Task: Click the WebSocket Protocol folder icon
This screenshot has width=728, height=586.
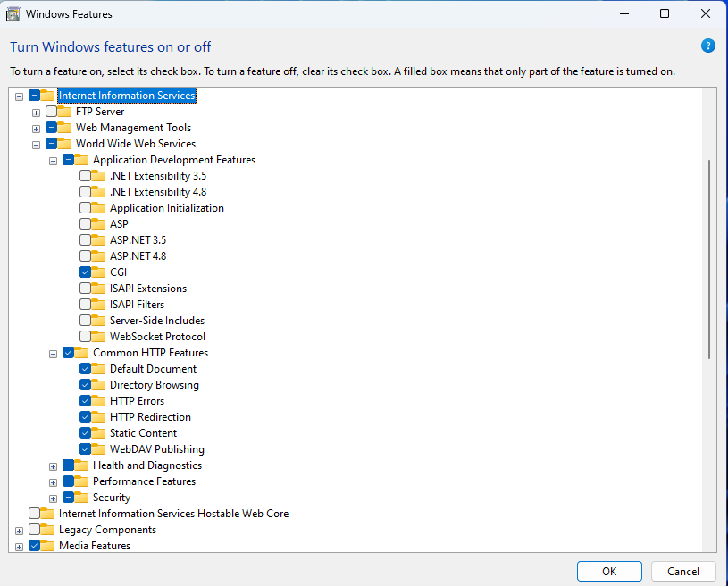Action: point(98,336)
